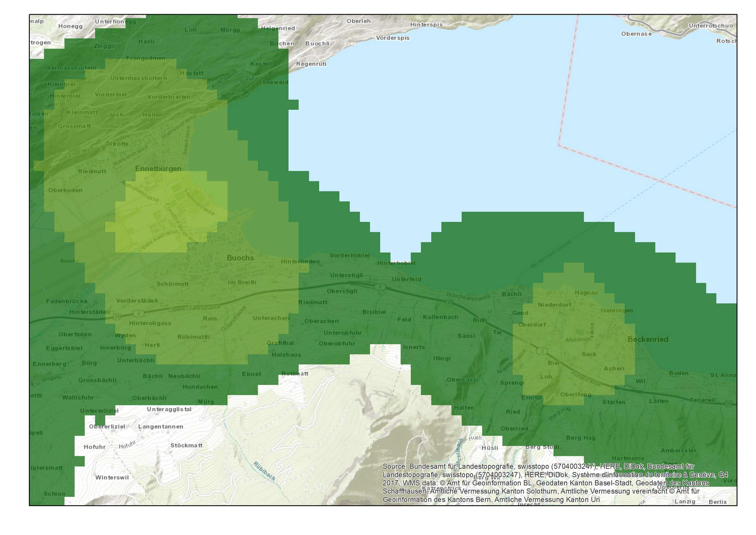Image resolution: width=756 pixels, height=535 pixels.
Task: Click the Unterrotschuo label at top right
Action: 711,26
